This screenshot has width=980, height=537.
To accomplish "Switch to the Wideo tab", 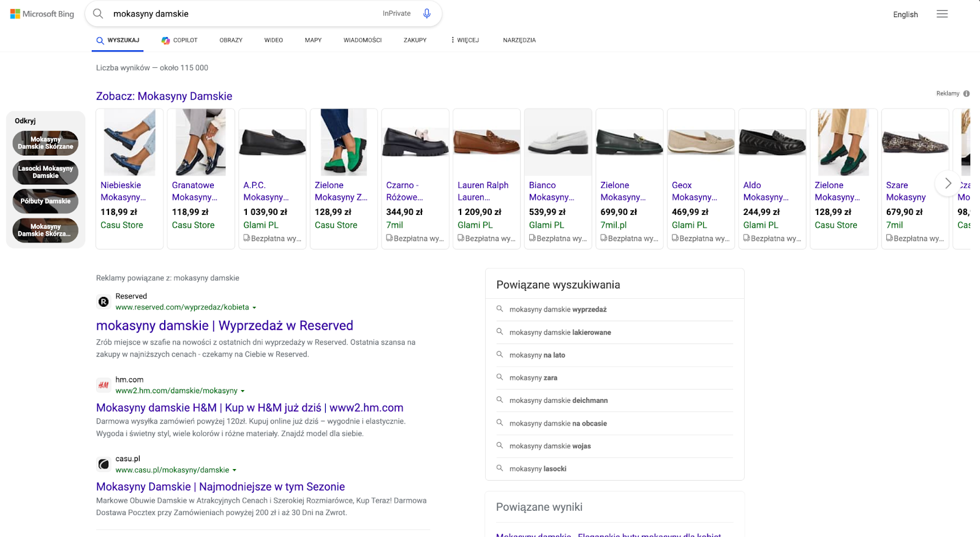I will coord(273,40).
